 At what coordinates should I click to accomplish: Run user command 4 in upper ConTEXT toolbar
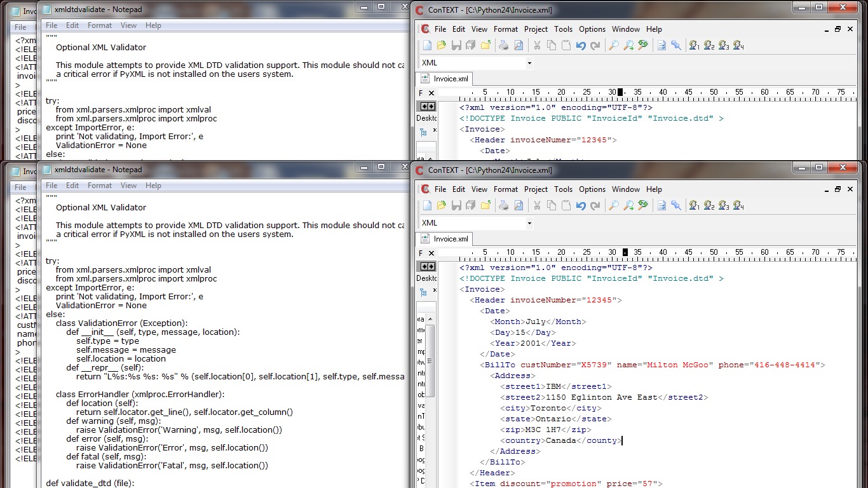point(738,45)
